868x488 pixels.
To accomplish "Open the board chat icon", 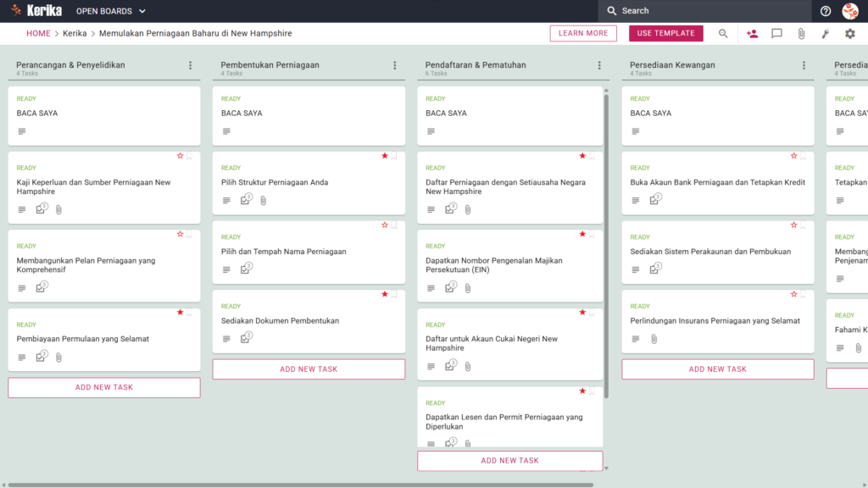I will pyautogui.click(x=776, y=34).
